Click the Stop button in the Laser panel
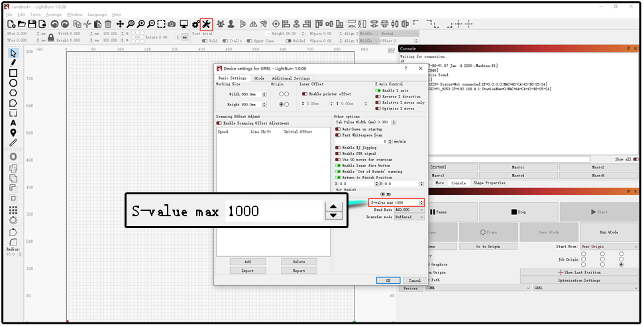 coord(518,212)
